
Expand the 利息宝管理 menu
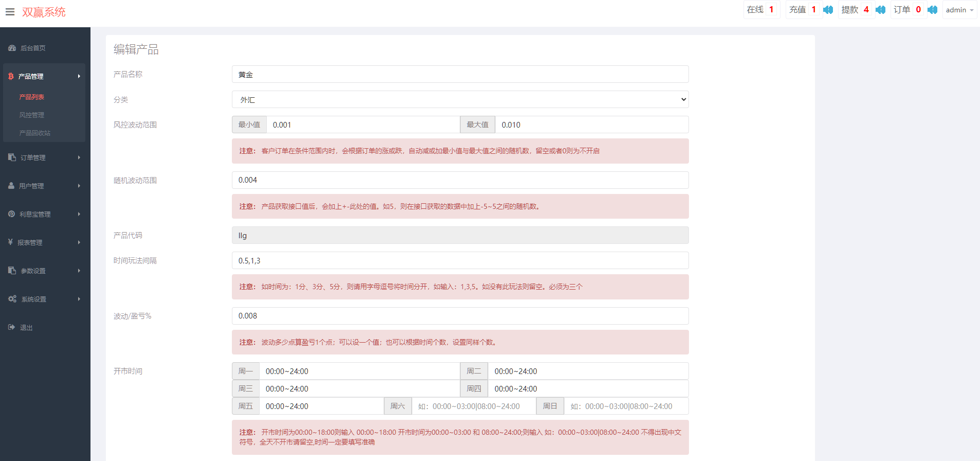(44, 214)
